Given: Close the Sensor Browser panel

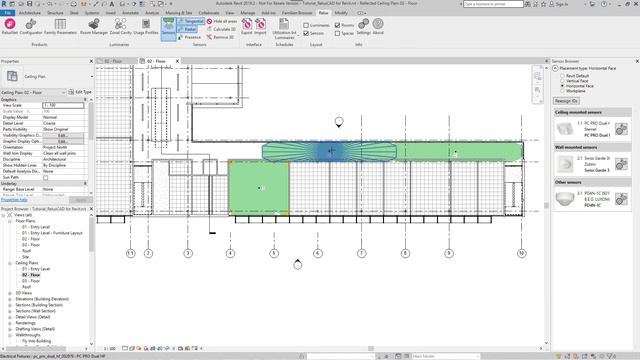Looking at the screenshot, I should coord(637,61).
